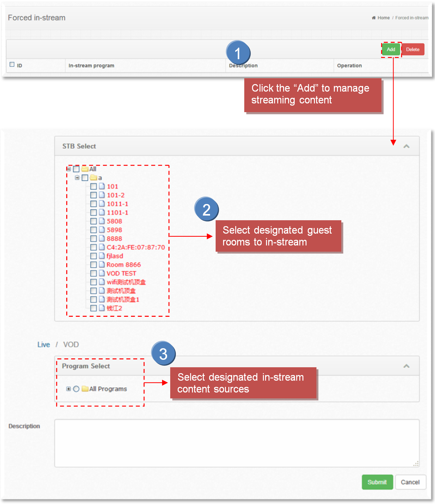Click the All Programs folder icon
The image size is (435, 504).
pos(85,389)
